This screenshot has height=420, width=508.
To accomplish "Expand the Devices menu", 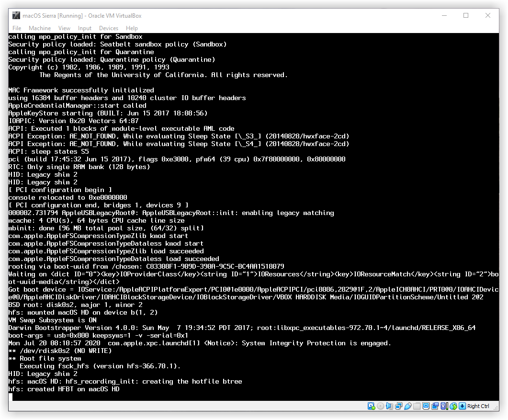I will tap(109, 28).
